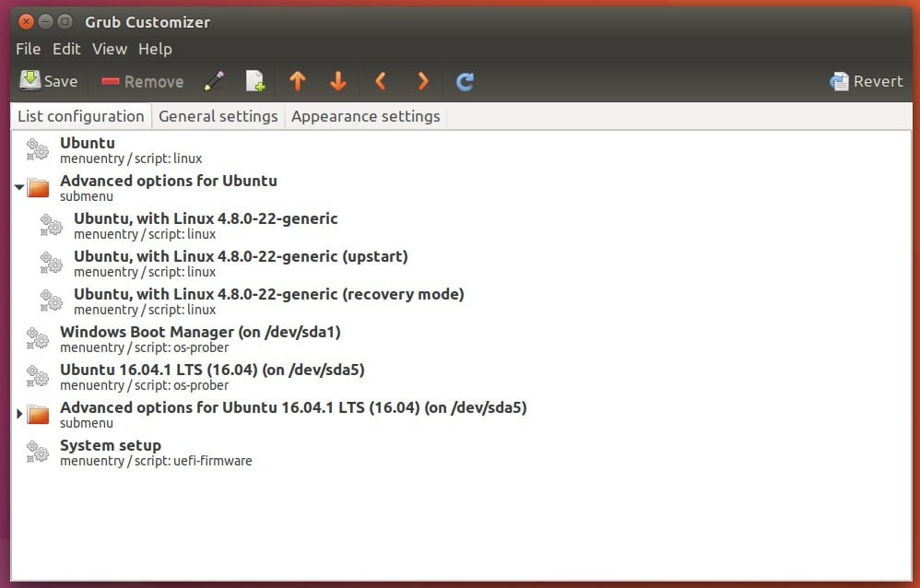Click "menuentry / script: uefi-firmware" text
Image resolution: width=920 pixels, height=588 pixels.
(156, 461)
